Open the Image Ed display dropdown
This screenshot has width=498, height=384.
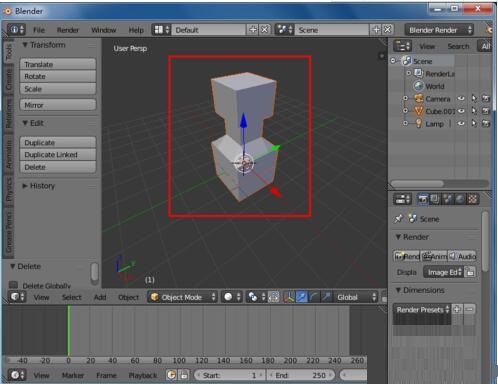coord(444,272)
